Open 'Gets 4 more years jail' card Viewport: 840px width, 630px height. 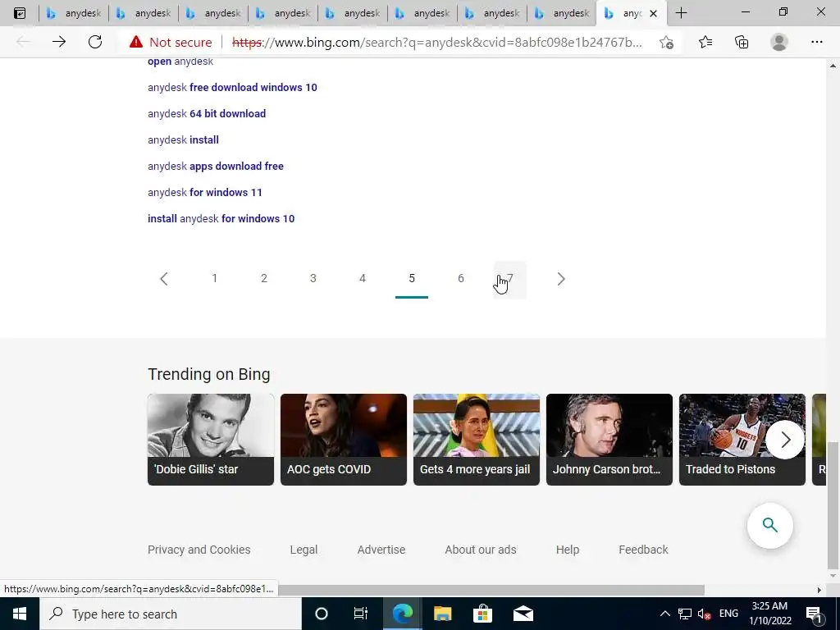coord(477,440)
